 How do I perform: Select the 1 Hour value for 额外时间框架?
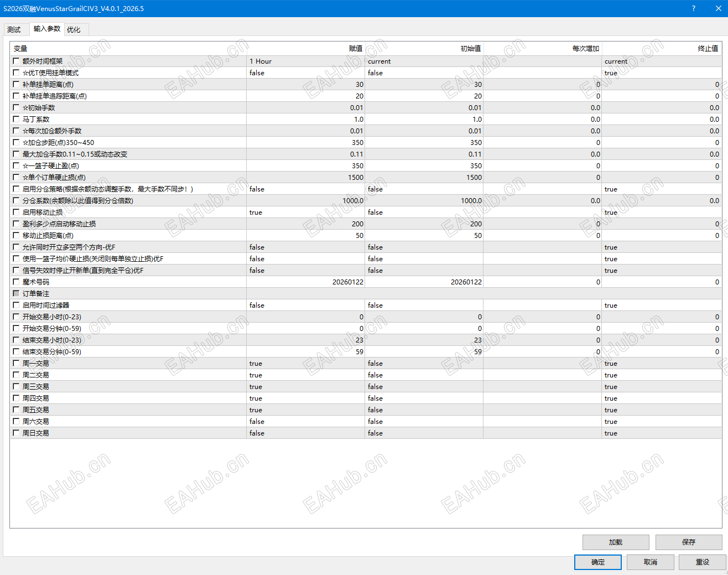305,61
